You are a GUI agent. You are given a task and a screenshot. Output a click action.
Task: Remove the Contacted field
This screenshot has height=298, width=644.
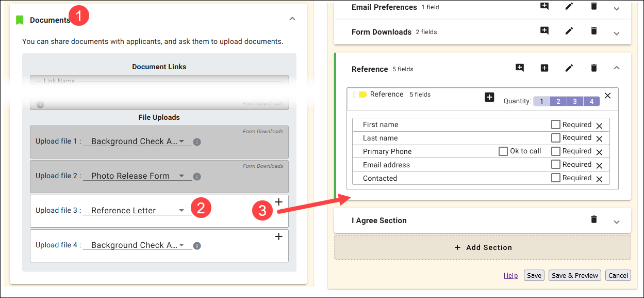(599, 179)
